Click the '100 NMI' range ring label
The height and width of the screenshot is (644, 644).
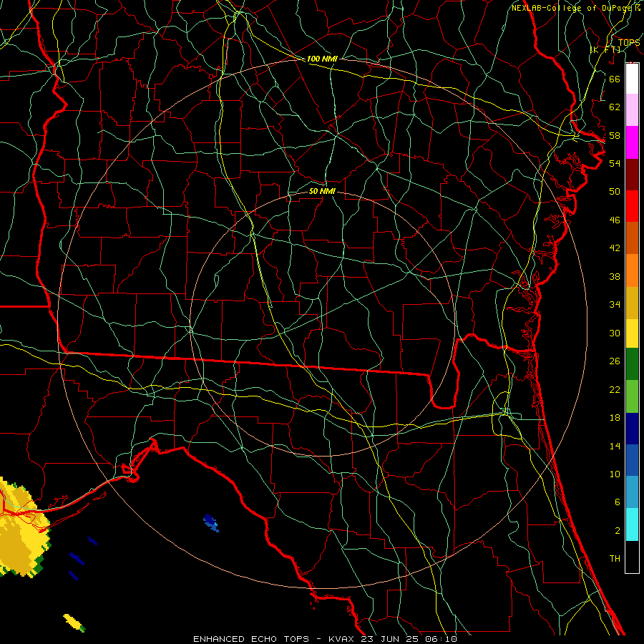pyautogui.click(x=322, y=59)
